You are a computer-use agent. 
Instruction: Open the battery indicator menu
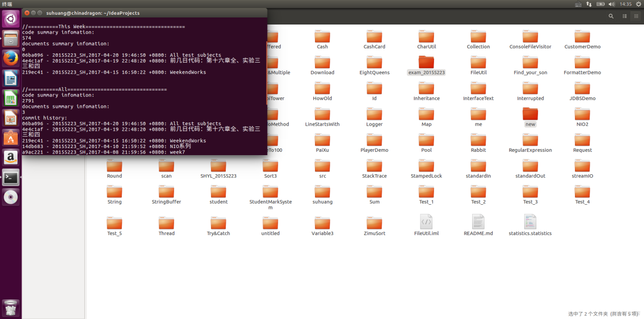coord(600,4)
